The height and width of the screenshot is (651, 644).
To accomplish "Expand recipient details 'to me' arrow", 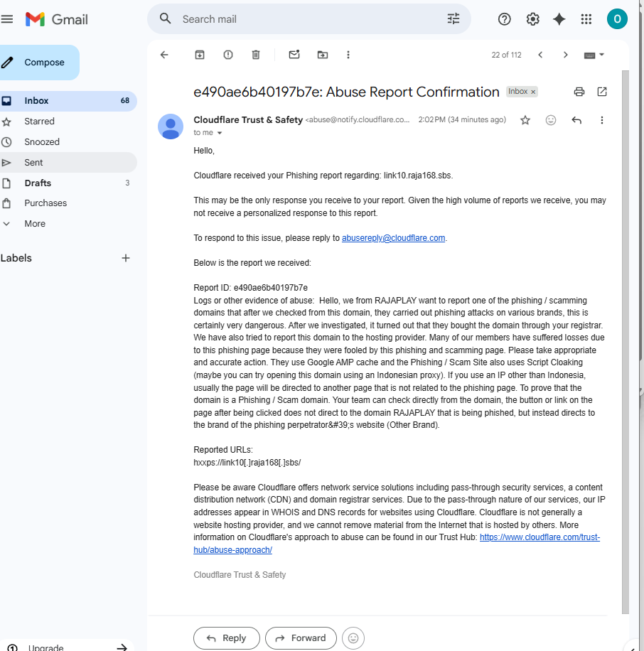I will 220,133.
